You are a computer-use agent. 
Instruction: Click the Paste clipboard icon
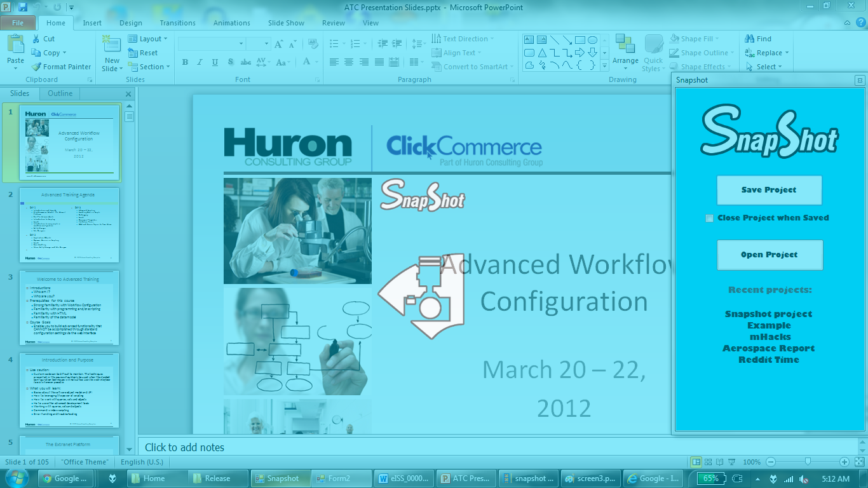click(x=16, y=44)
